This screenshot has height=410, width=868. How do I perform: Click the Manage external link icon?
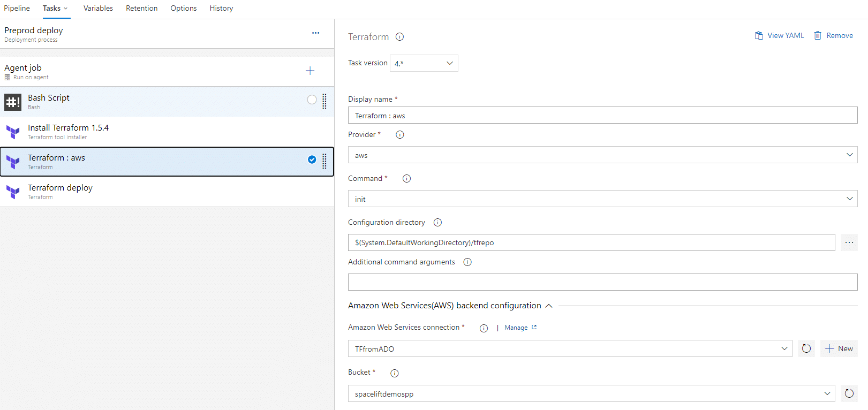(534, 327)
